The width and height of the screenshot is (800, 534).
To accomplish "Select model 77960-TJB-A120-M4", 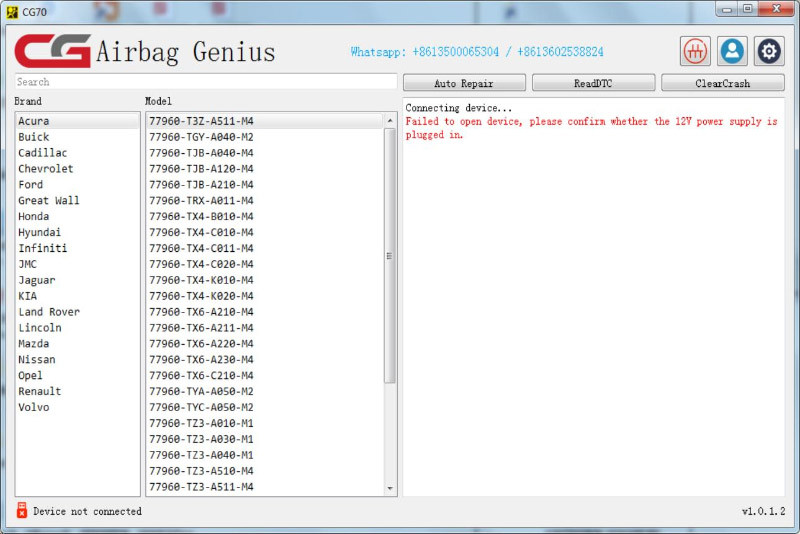I will click(265, 168).
